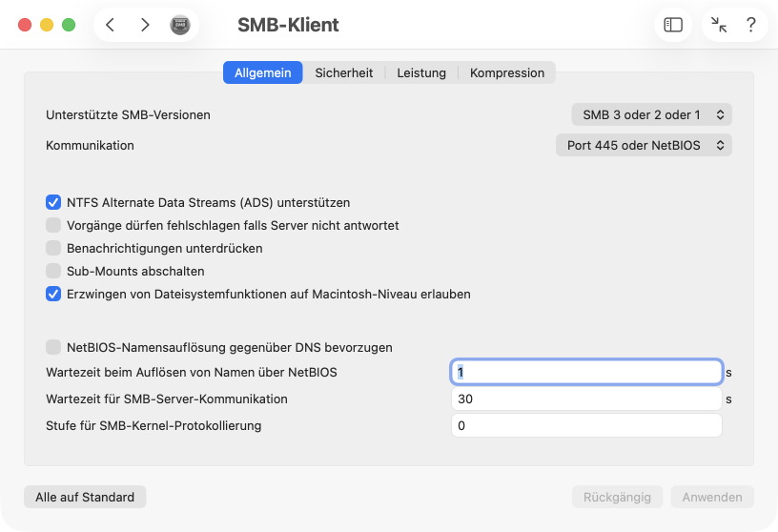
Task: Click the SMB-Server-Kommunikation field showing 30
Action: (x=586, y=399)
